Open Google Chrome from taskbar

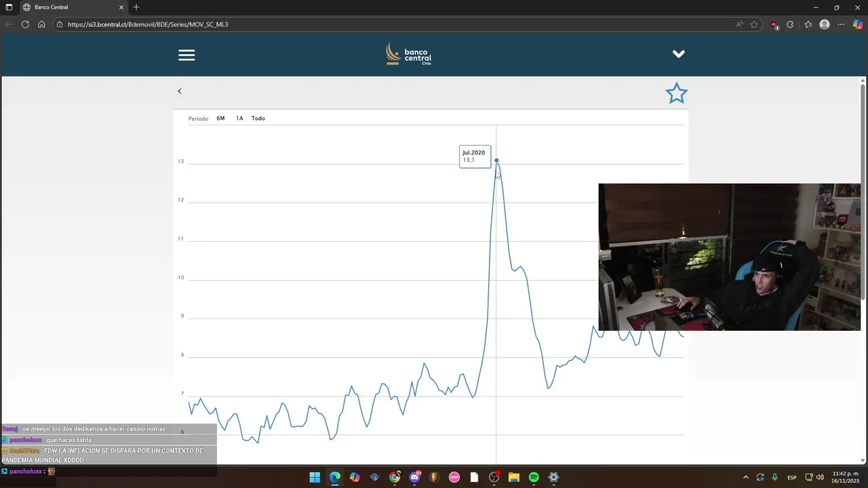[x=395, y=477]
